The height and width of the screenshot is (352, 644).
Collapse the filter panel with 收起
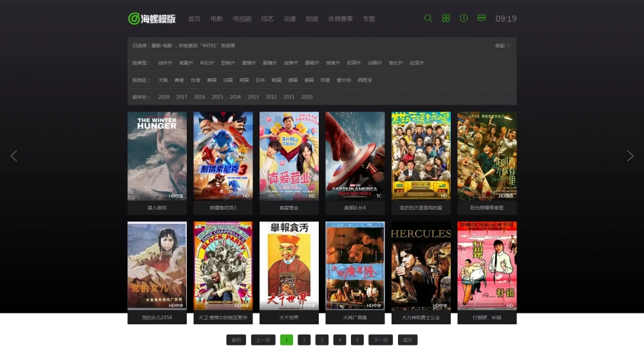tap(503, 46)
